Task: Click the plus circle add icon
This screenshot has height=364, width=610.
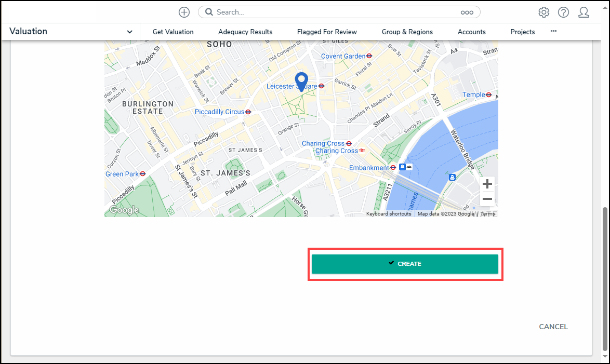Action: (184, 12)
